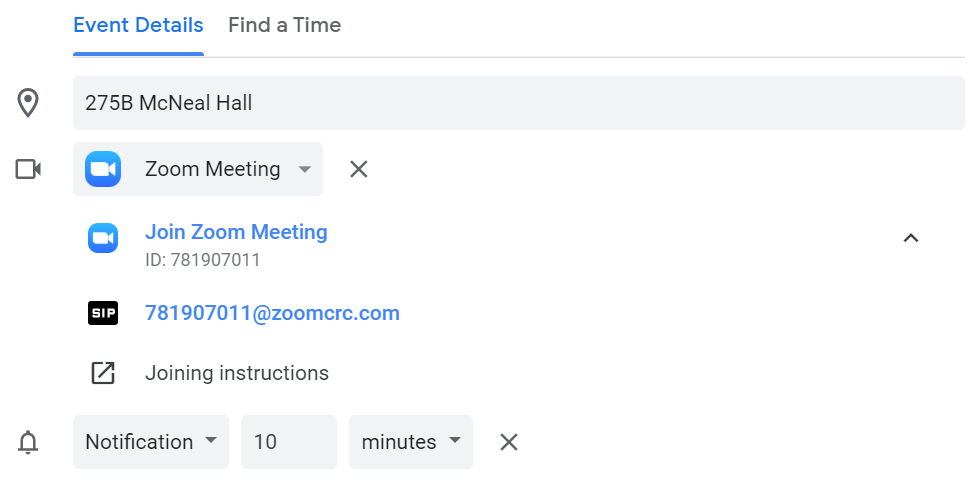Collapse the Zoom conference details chevron
973x481 pixels.
pyautogui.click(x=910, y=238)
